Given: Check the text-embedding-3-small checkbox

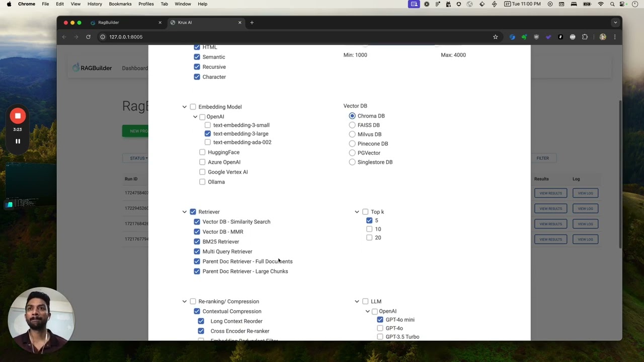Looking at the screenshot, I should point(208,125).
